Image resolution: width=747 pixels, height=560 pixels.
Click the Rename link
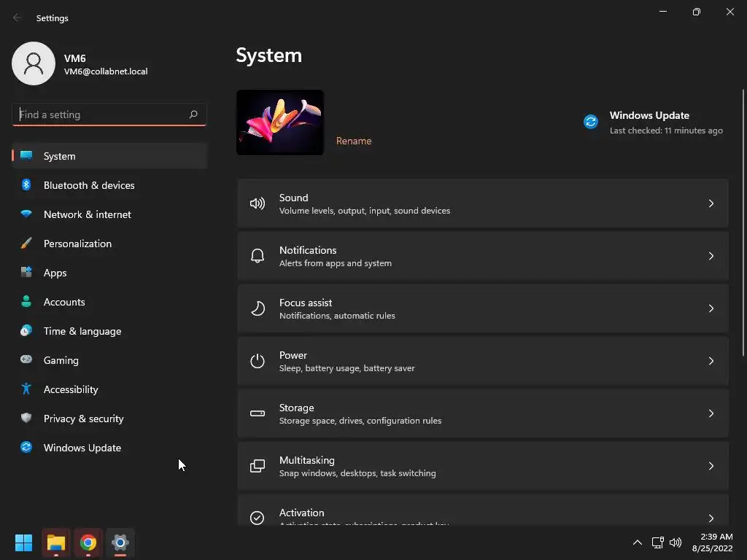click(x=354, y=141)
